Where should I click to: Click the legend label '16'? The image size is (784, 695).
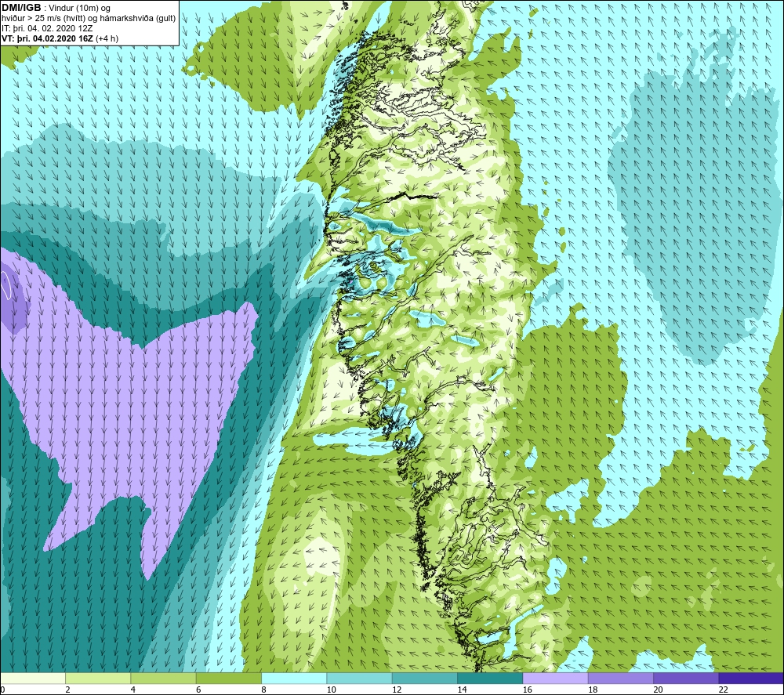pyautogui.click(x=528, y=690)
